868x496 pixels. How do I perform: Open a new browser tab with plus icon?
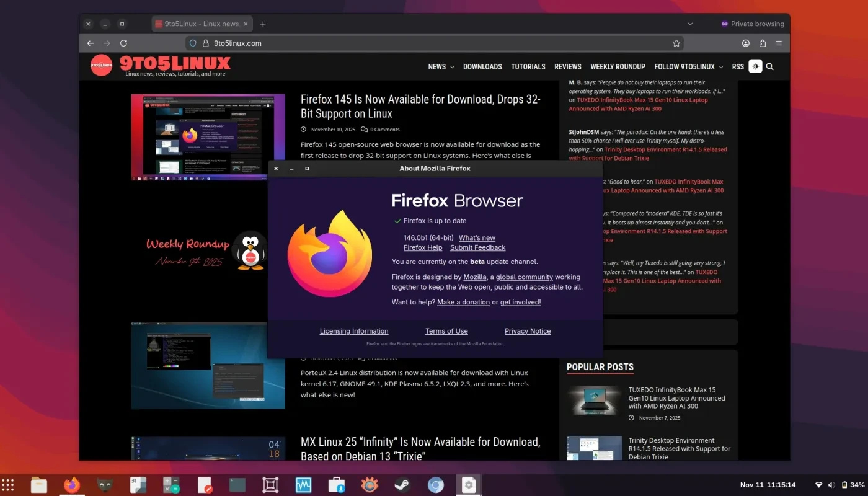point(263,24)
